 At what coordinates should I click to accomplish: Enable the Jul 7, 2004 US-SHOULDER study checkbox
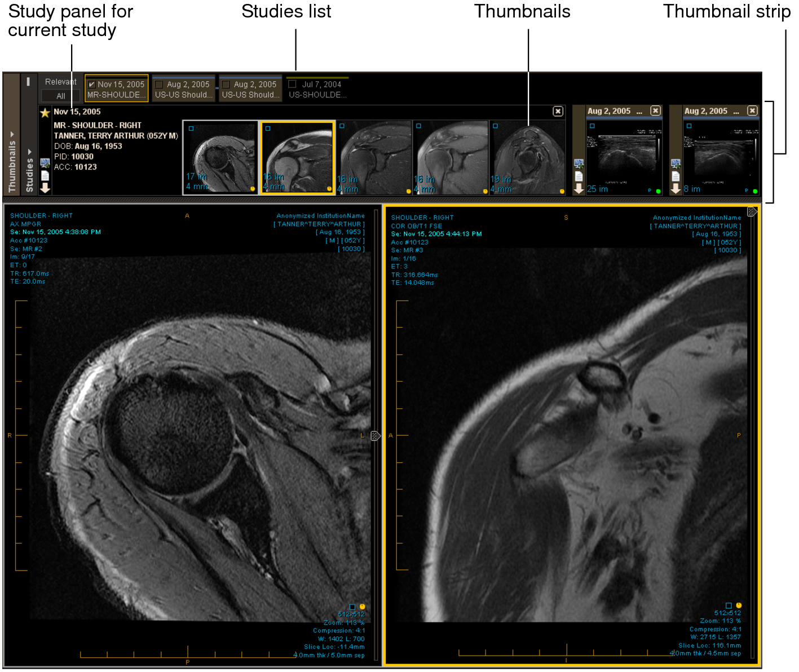(x=292, y=84)
